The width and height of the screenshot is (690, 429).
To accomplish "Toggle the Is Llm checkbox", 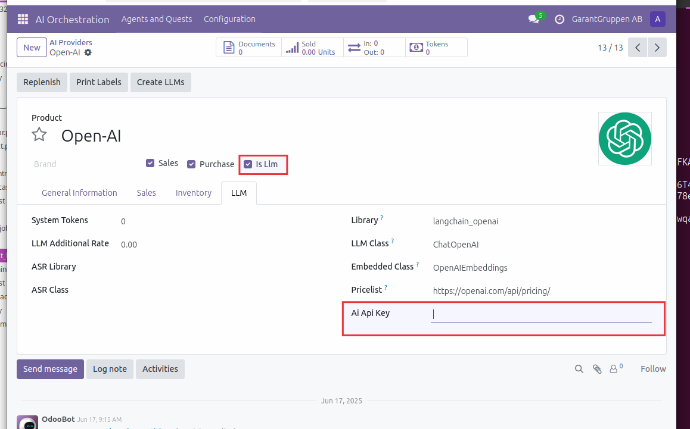I will click(x=248, y=164).
